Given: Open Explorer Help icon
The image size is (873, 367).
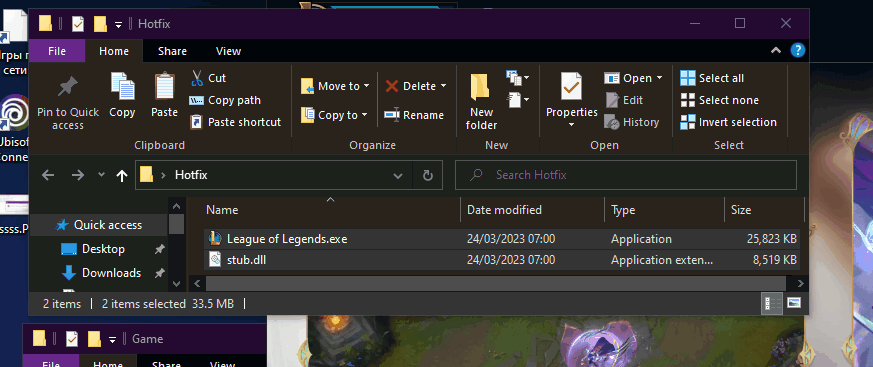Looking at the screenshot, I should 798,51.
